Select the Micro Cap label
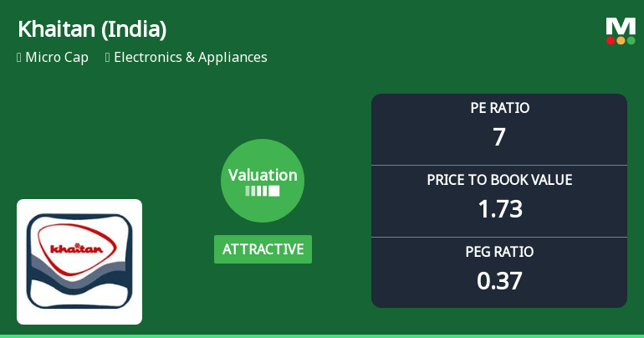Viewport: 644px width, 338px height. click(x=57, y=58)
